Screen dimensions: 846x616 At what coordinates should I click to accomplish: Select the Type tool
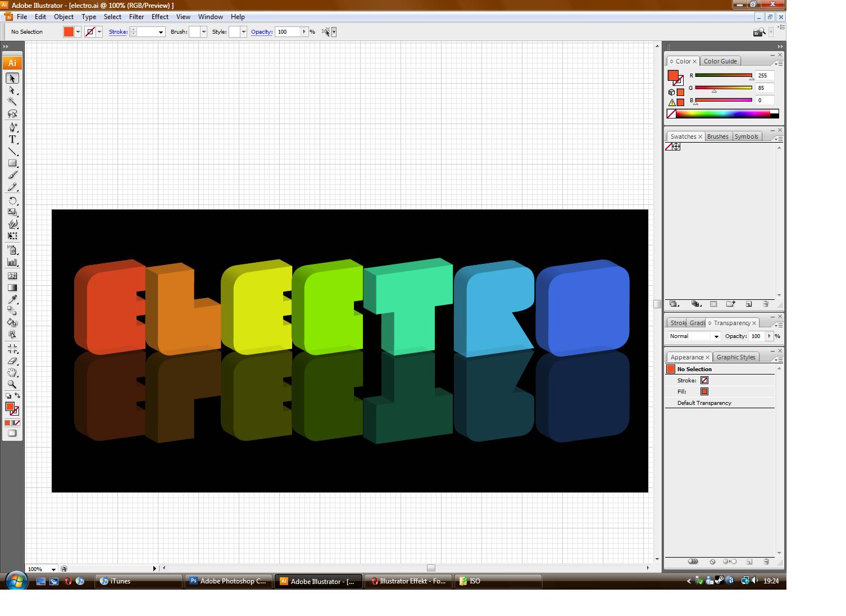(x=12, y=139)
